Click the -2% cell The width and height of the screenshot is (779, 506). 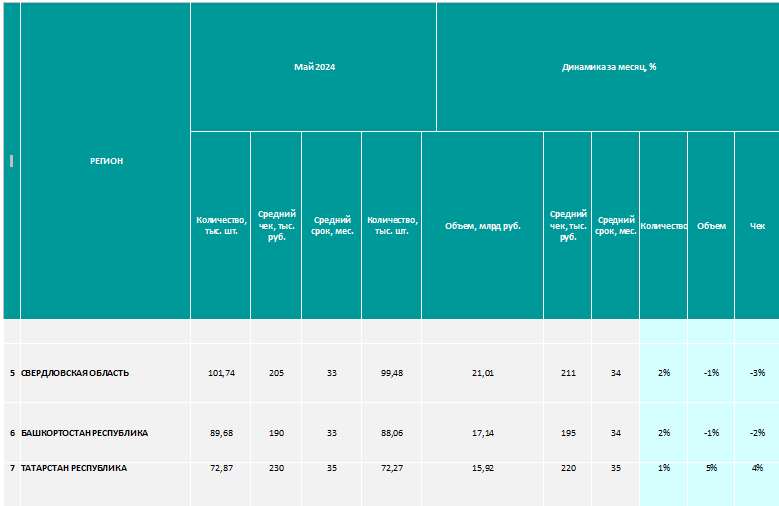757,433
